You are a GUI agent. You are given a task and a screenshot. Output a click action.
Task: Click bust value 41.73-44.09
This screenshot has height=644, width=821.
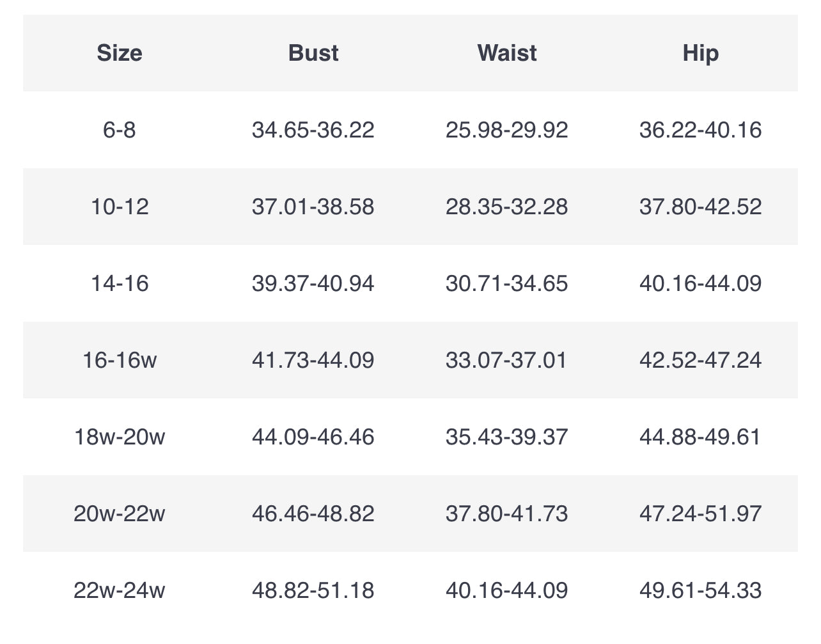click(x=313, y=360)
